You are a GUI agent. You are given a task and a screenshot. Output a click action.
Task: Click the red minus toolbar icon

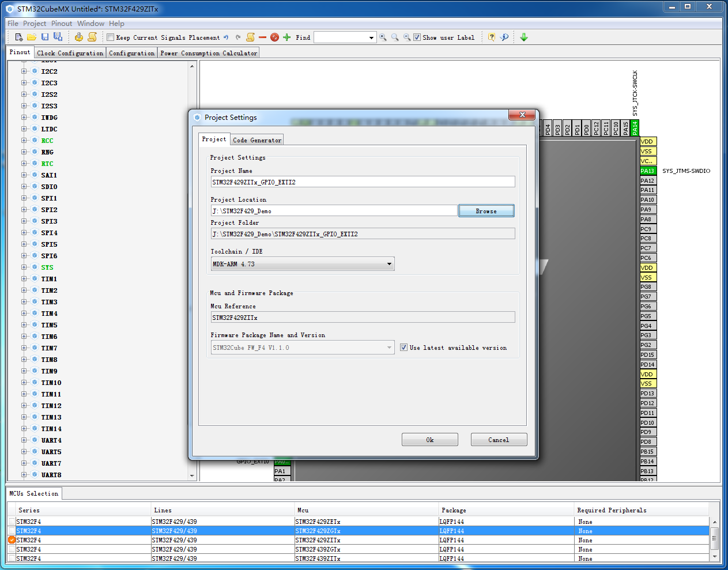pos(263,37)
